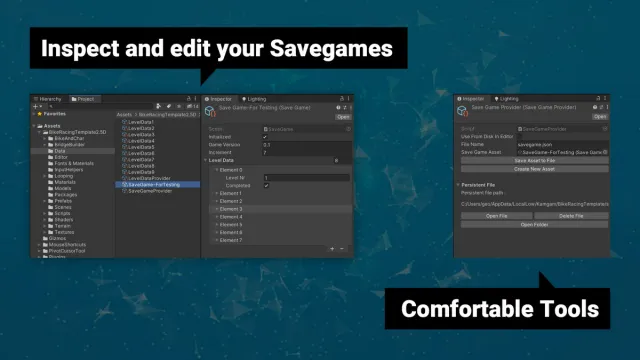
Task: Expand the BikeAndChar folder arrow
Action: tap(45, 138)
